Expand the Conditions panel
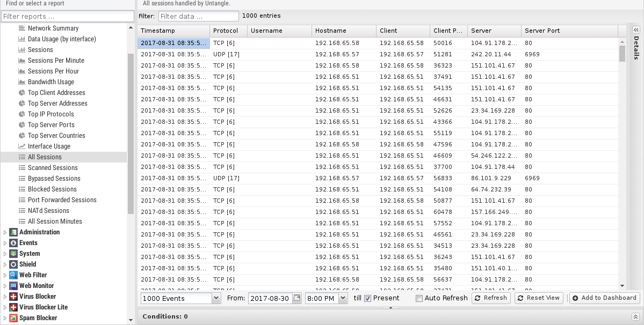 tap(635, 317)
